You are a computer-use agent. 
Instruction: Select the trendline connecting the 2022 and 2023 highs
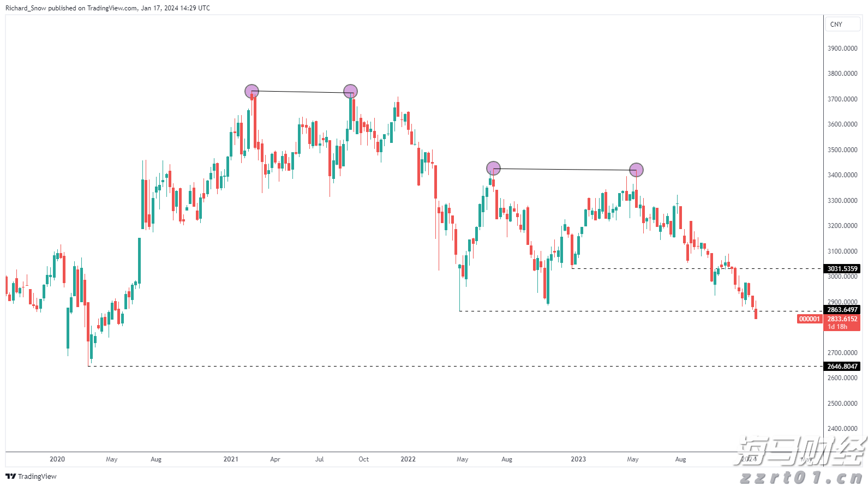click(565, 169)
